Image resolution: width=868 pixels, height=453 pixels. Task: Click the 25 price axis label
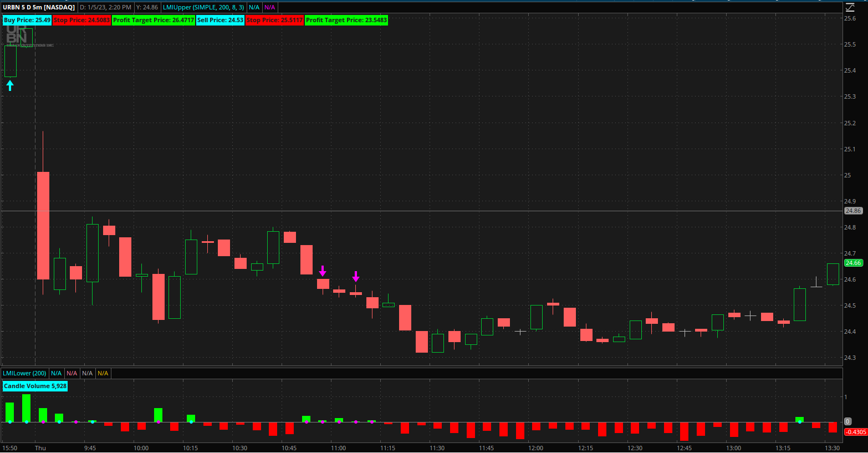847,175
